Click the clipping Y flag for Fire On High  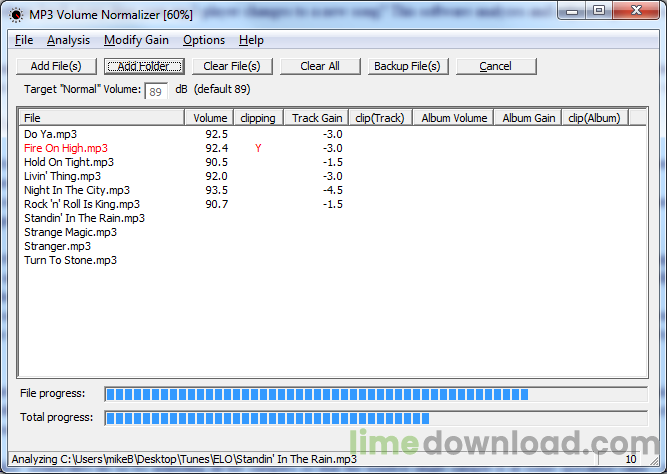(258, 148)
